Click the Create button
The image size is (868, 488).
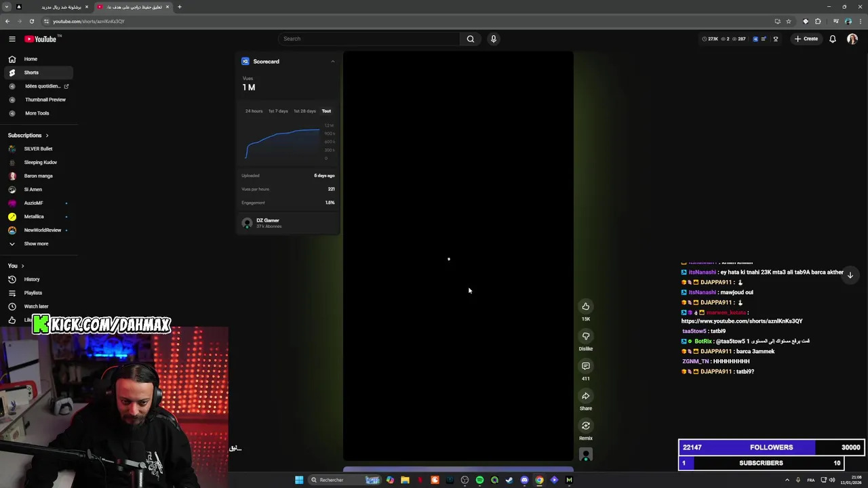[x=806, y=39]
